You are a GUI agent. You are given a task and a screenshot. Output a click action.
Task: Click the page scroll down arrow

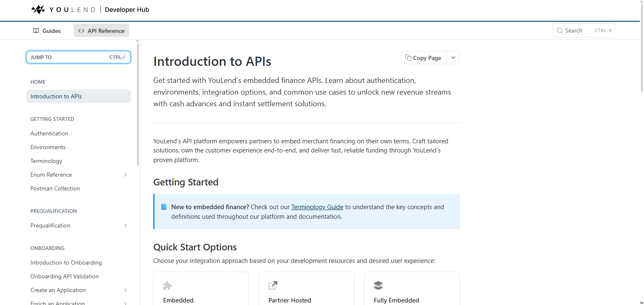[642, 302]
